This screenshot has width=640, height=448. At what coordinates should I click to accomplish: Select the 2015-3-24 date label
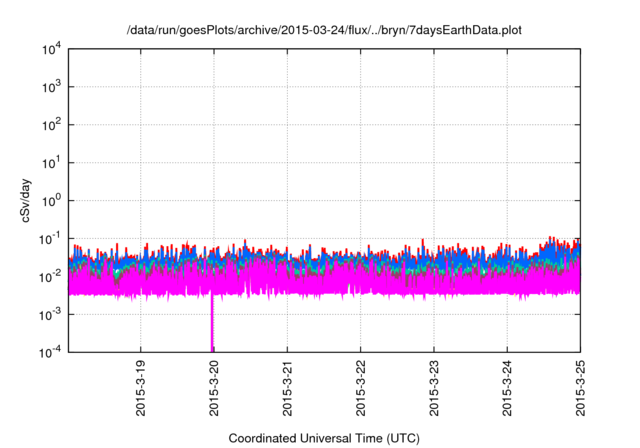[x=507, y=389]
